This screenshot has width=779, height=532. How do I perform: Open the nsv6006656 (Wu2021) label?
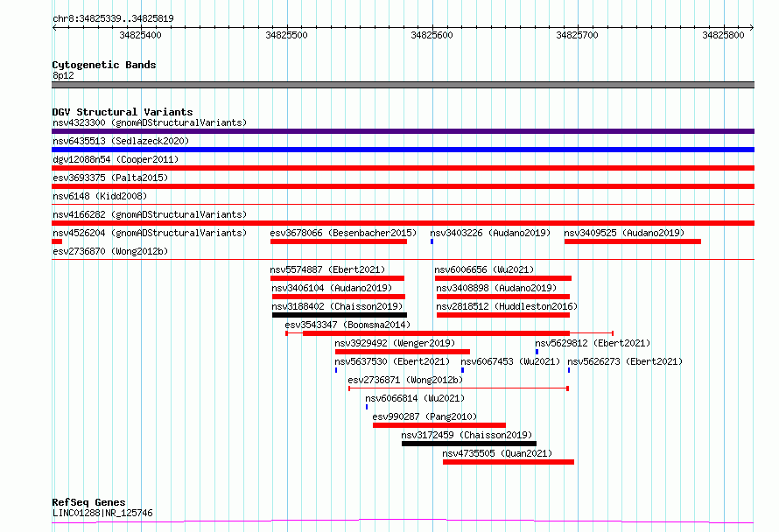pos(484,269)
